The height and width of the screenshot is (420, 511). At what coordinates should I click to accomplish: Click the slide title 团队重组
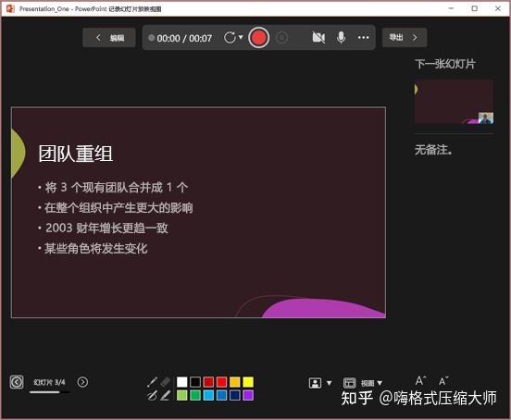pos(76,154)
